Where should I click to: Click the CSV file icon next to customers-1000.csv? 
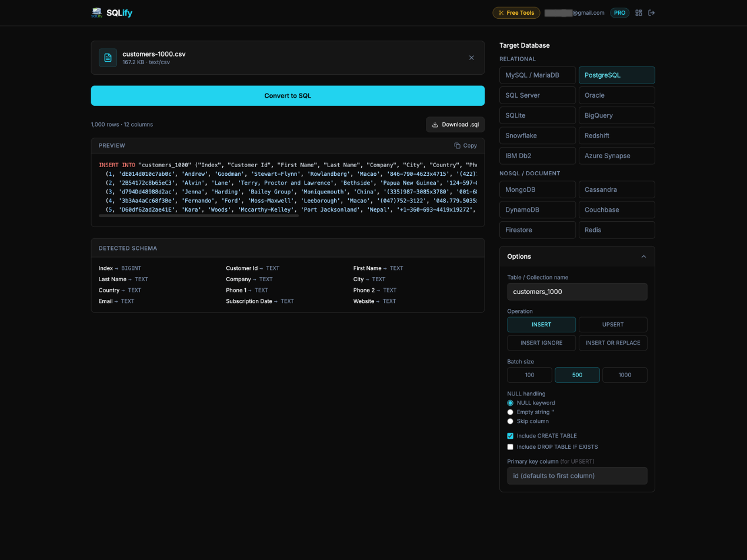pyautogui.click(x=108, y=57)
